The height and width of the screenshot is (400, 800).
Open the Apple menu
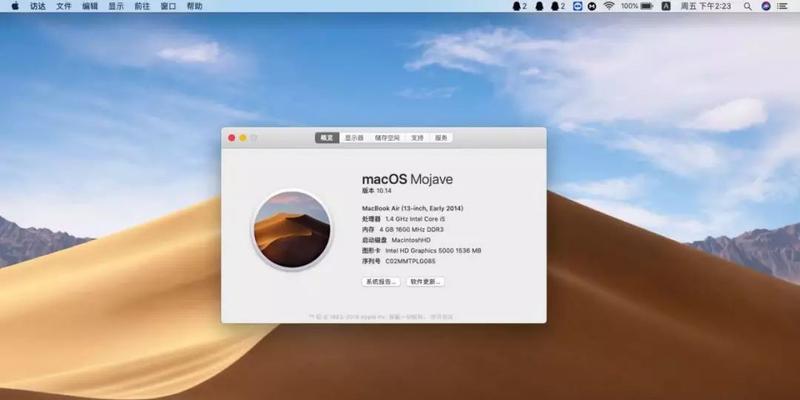click(15, 6)
